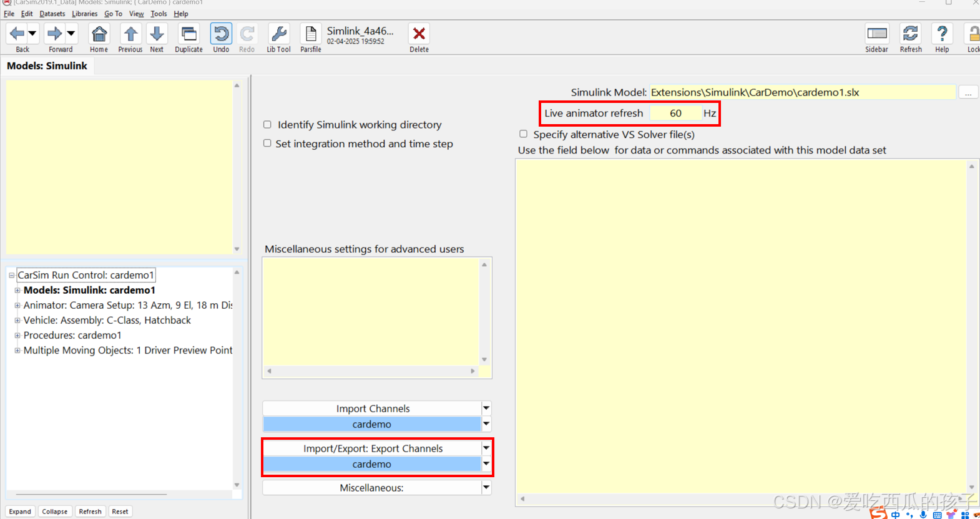Select the Previous dataset up-arrow icon
The width and height of the screenshot is (980, 519).
[x=130, y=34]
